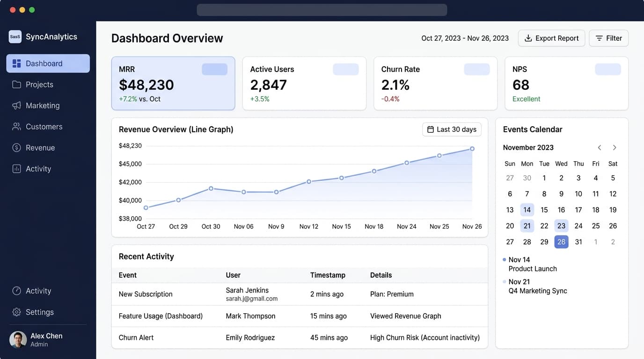Click the address bar in the title bar
This screenshot has height=359, width=644.
pos(322,10)
